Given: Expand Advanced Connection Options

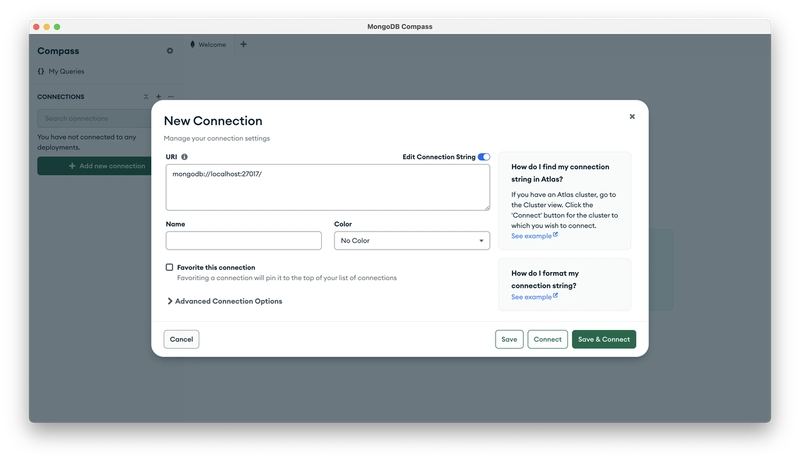Looking at the screenshot, I should pos(224,301).
